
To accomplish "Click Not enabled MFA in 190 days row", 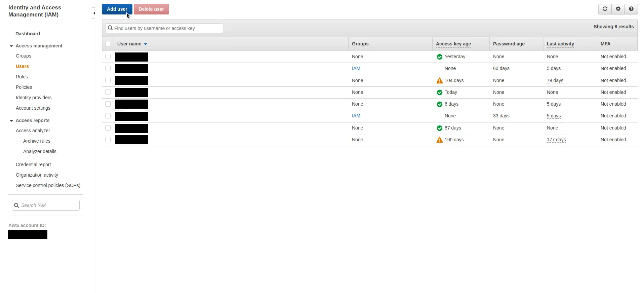I will click(613, 140).
